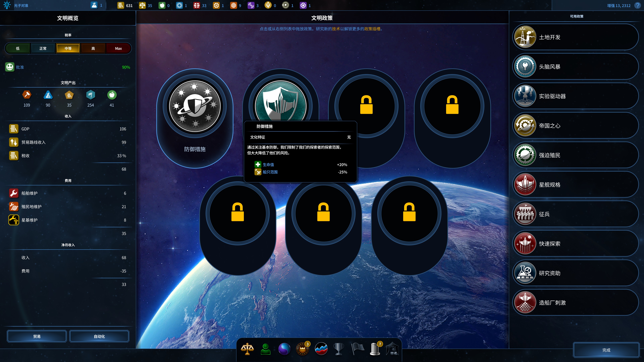Click the blue flask research output icon
Image resolution: width=644 pixels, height=362 pixels.
point(48,95)
